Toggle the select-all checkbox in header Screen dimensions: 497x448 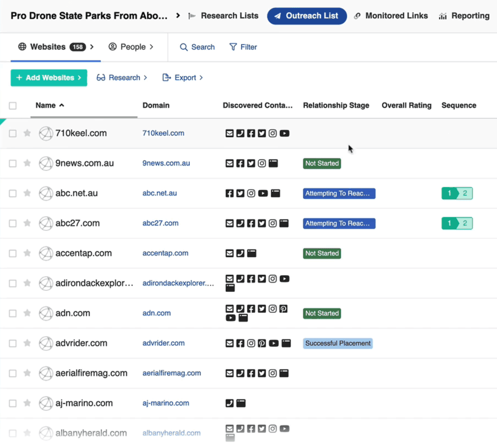coord(12,106)
